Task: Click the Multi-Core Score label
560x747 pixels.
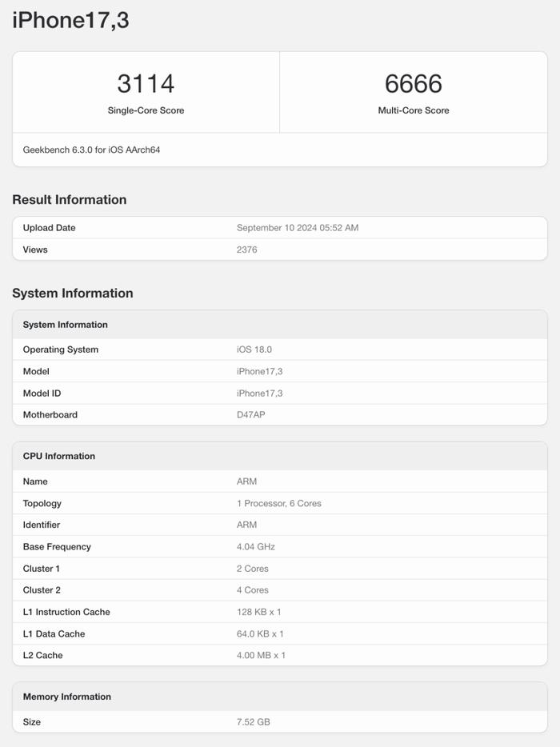Action: point(414,110)
